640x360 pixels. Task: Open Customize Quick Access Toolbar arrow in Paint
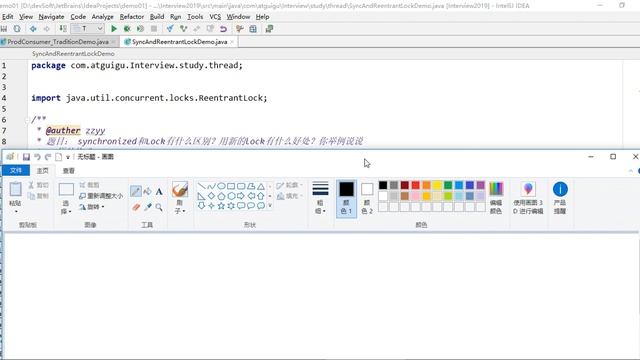point(68,157)
